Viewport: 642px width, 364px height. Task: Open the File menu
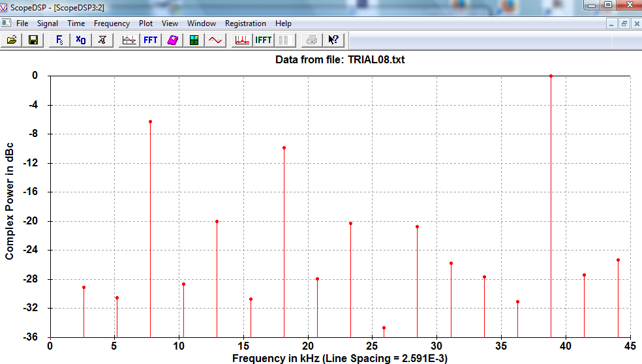pyautogui.click(x=22, y=23)
